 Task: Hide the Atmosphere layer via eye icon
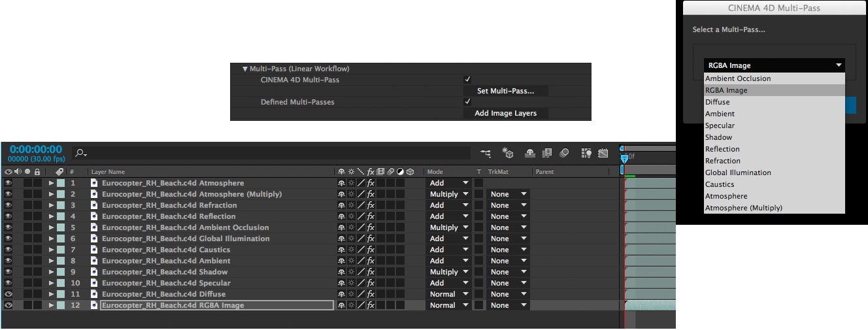pyautogui.click(x=8, y=183)
